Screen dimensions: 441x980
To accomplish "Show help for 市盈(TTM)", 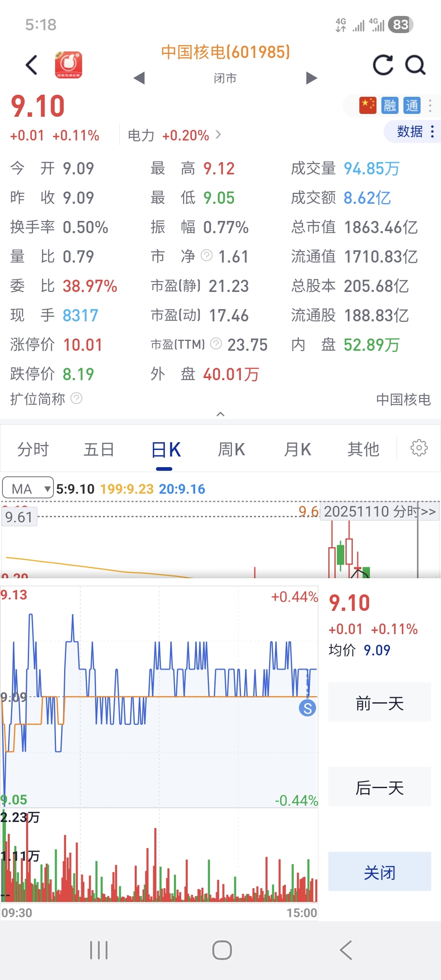I will pos(216,344).
